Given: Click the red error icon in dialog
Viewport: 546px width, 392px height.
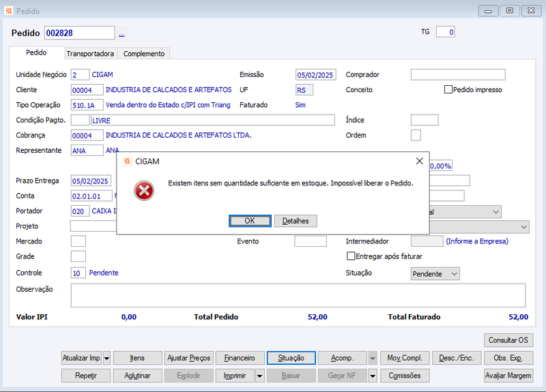Looking at the screenshot, I should pyautogui.click(x=144, y=191).
